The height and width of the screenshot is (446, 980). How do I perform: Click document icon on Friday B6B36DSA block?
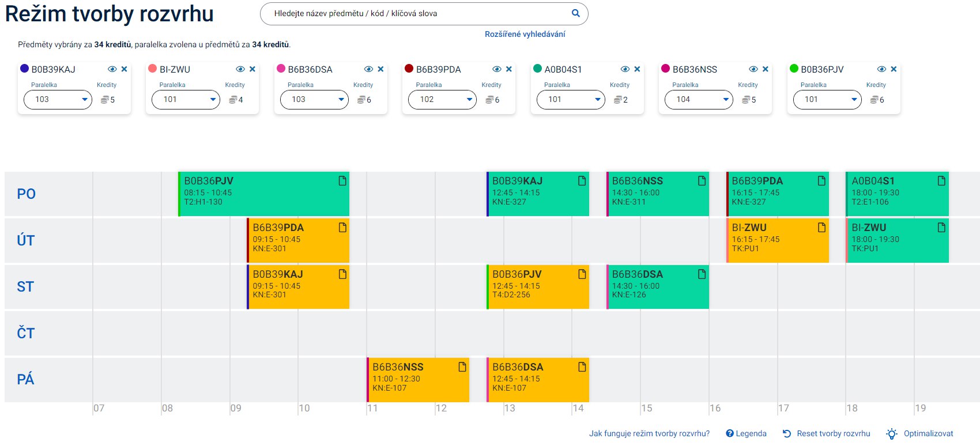click(582, 367)
